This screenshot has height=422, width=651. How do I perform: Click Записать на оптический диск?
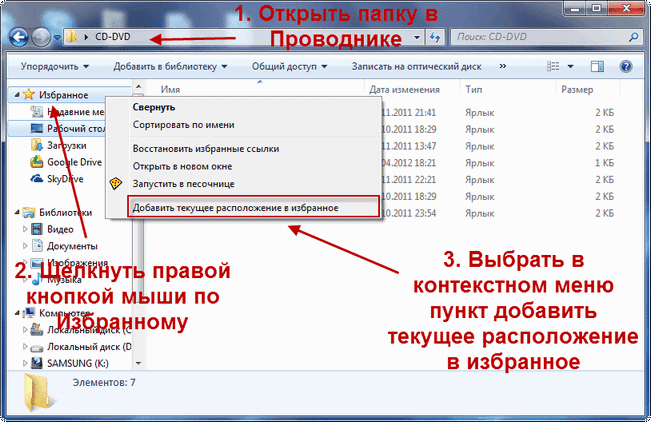pos(416,66)
